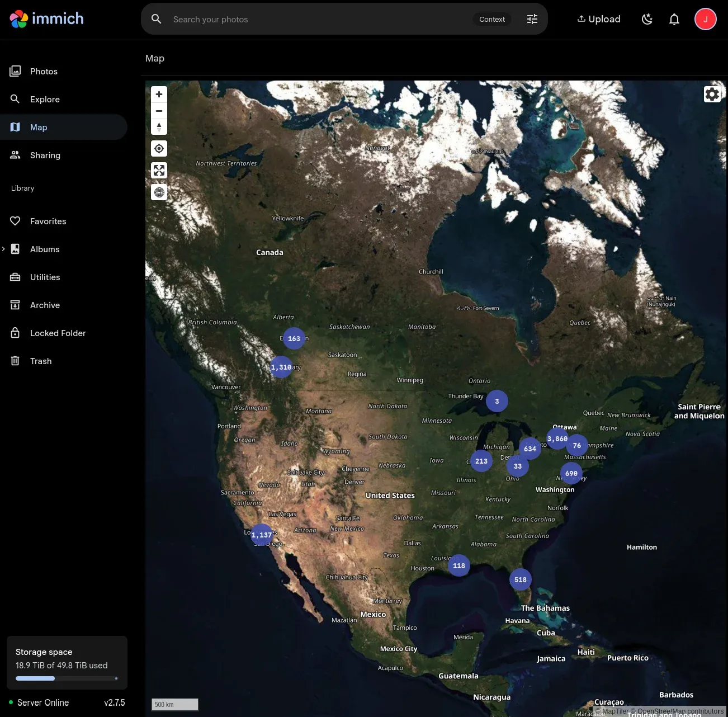Viewport: 728px width, 717px height.
Task: Open the 213 photo cluster near Michigan
Action: [481, 461]
